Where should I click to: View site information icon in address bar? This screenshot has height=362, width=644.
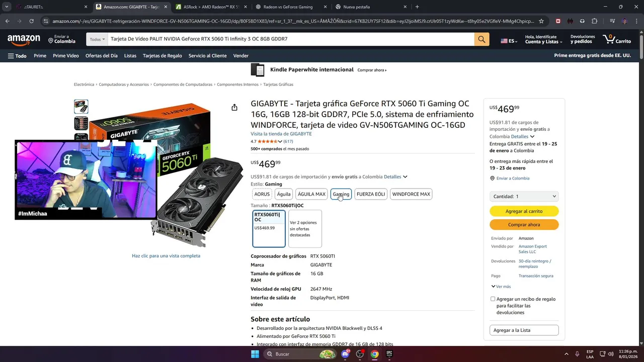click(x=46, y=21)
